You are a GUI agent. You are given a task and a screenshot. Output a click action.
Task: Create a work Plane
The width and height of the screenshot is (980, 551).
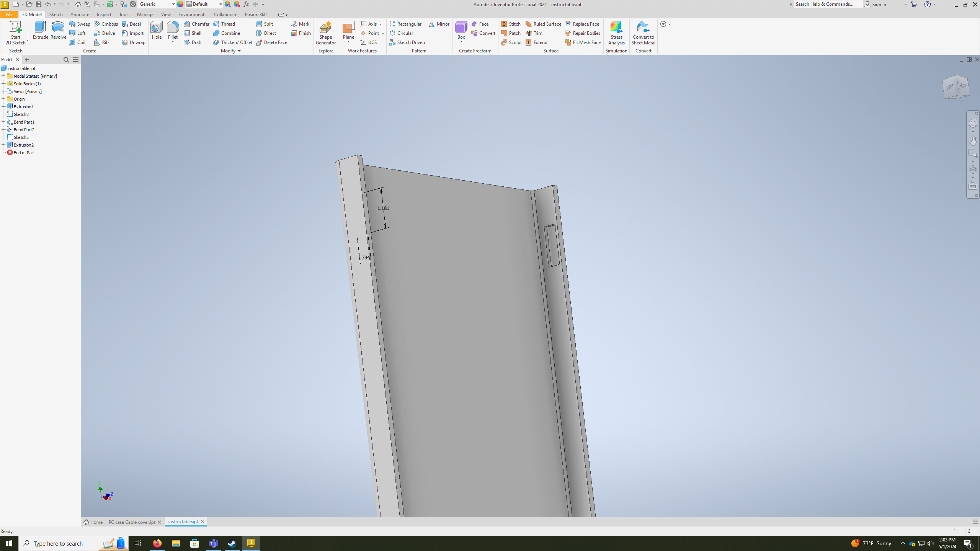point(348,30)
